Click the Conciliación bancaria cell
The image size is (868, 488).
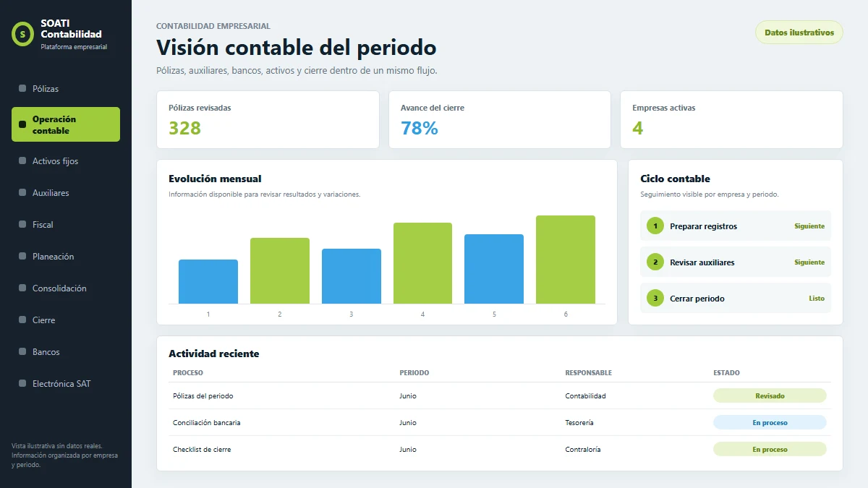pos(207,422)
